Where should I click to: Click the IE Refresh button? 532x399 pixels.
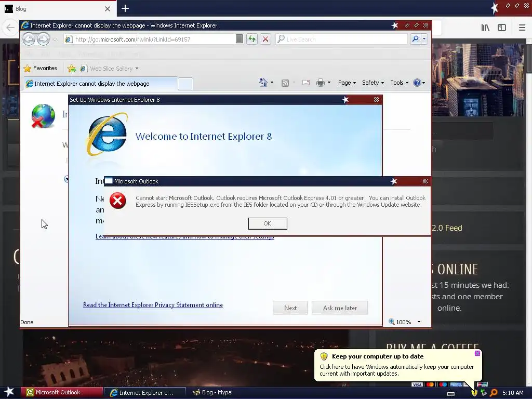click(252, 39)
